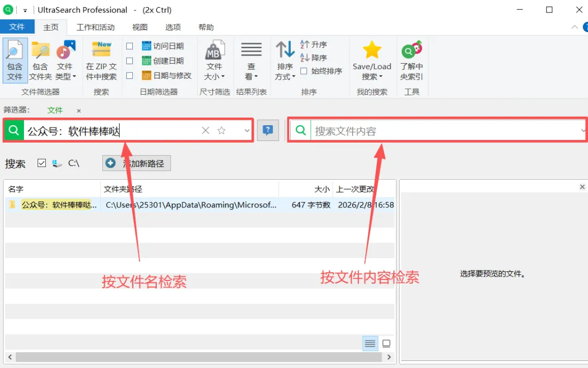Add search to favorites with star
588x368 pixels.
pyautogui.click(x=222, y=130)
